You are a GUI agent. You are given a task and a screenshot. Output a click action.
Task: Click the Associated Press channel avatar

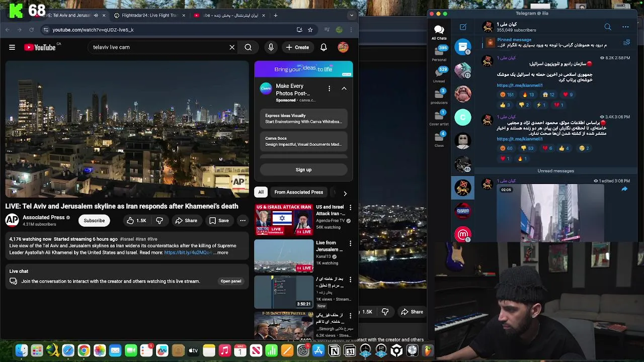[x=12, y=220]
